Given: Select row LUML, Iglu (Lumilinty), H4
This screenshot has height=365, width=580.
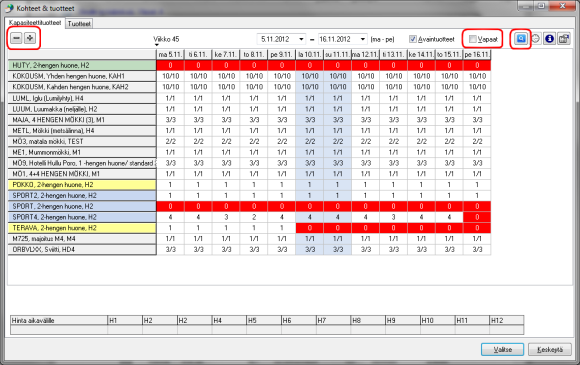Looking at the screenshot, I should pyautogui.click(x=82, y=98).
